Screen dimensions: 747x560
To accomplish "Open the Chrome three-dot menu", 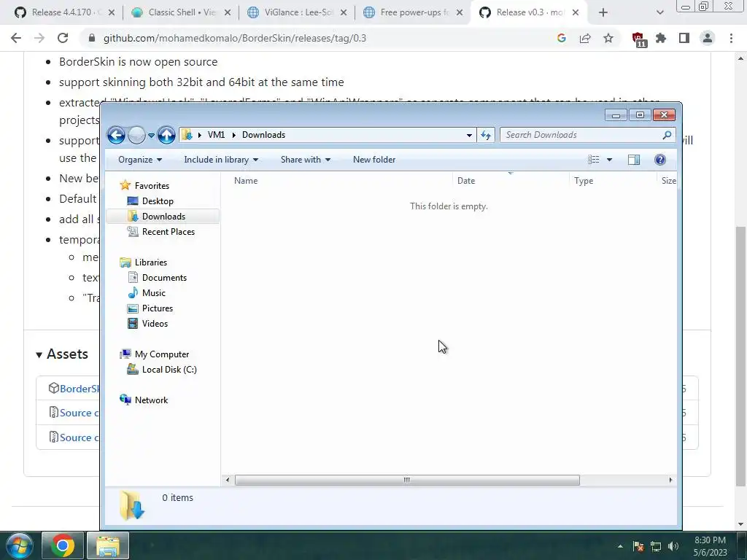I will 731,38.
